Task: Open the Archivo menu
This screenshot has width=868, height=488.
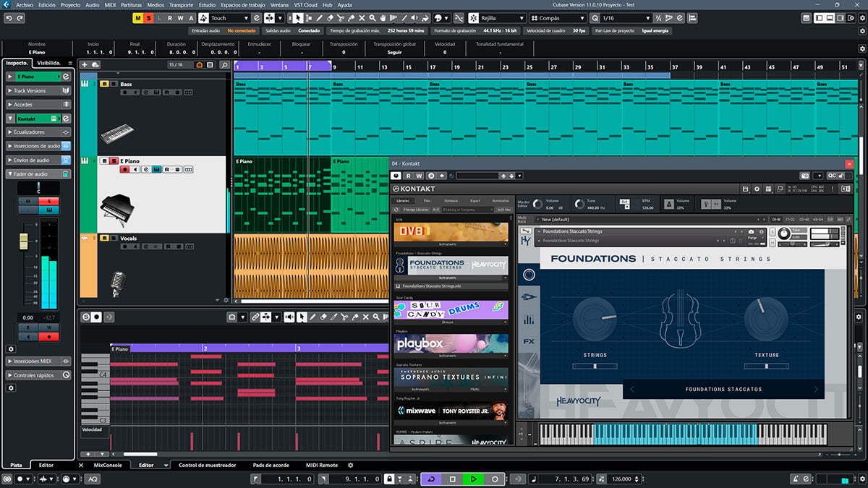Action: 25,4
